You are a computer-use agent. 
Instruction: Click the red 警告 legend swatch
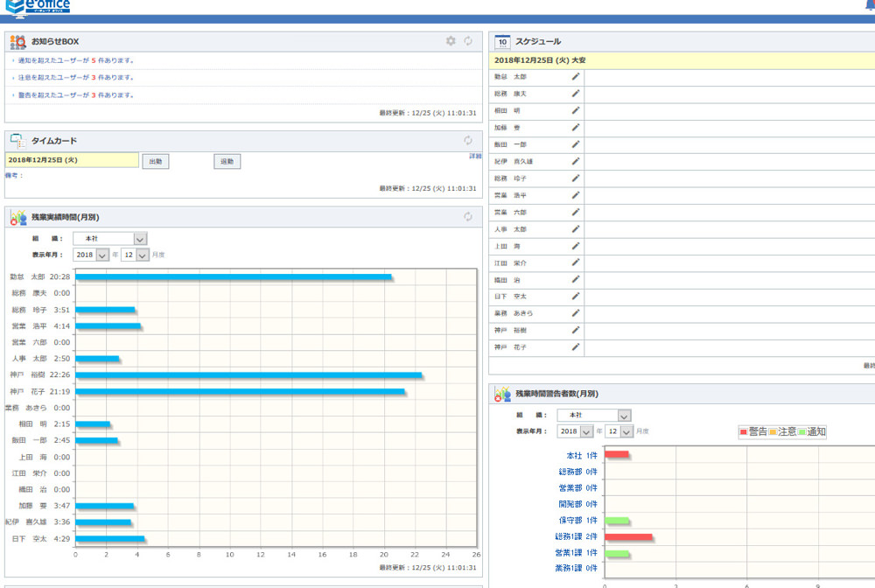coord(744,432)
